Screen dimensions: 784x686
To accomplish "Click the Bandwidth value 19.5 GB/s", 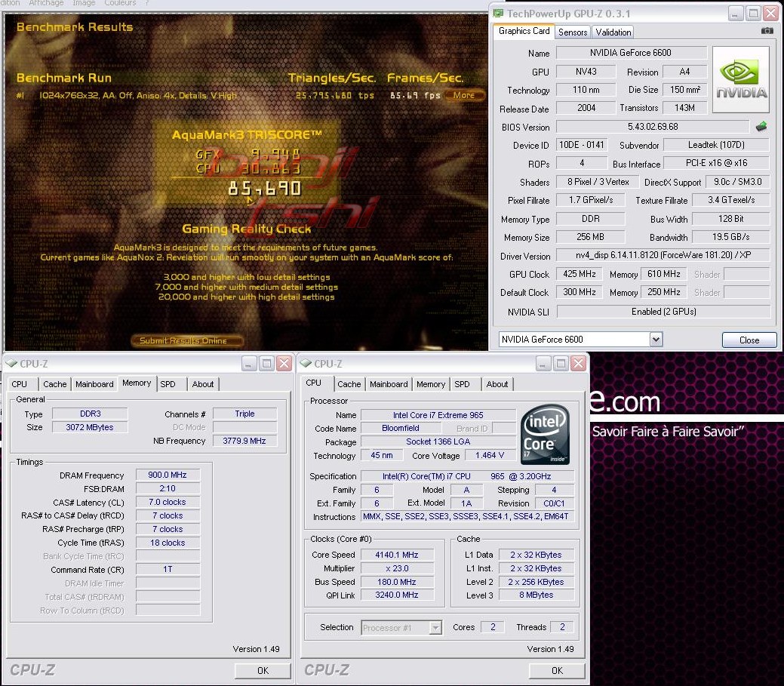I will [730, 237].
